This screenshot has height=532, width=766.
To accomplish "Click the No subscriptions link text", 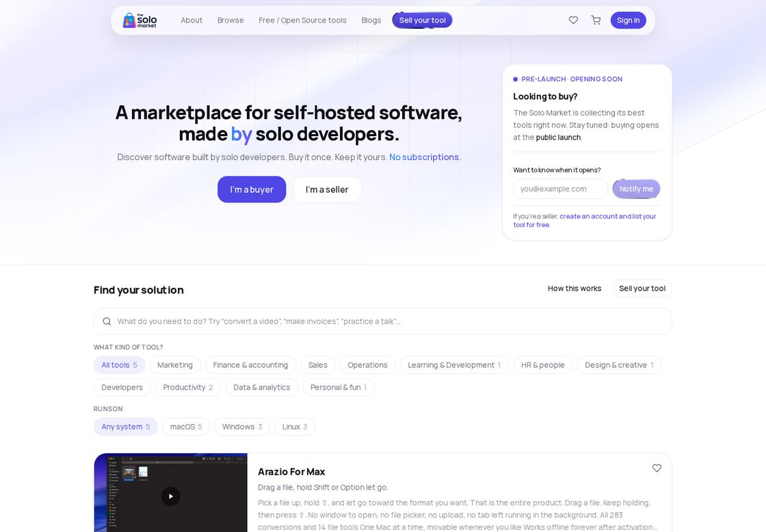I will (x=424, y=157).
